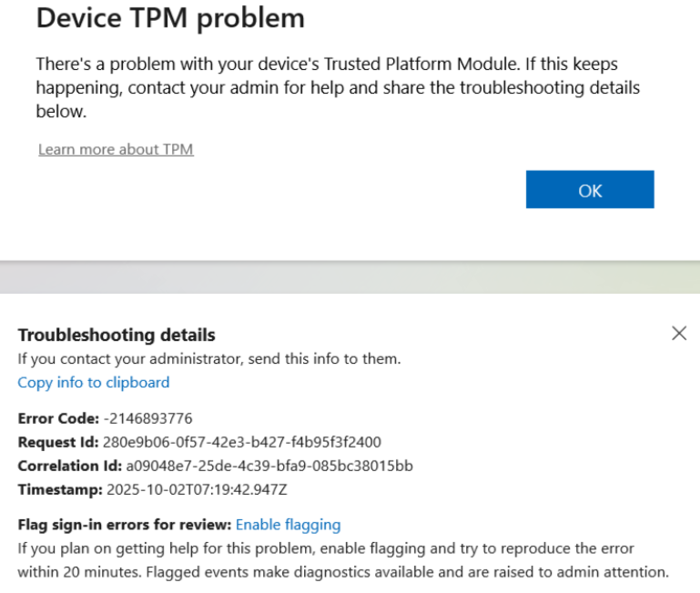This screenshot has width=700, height=593.
Task: Click the Request Id value starting 280e9b06
Action: point(241,442)
